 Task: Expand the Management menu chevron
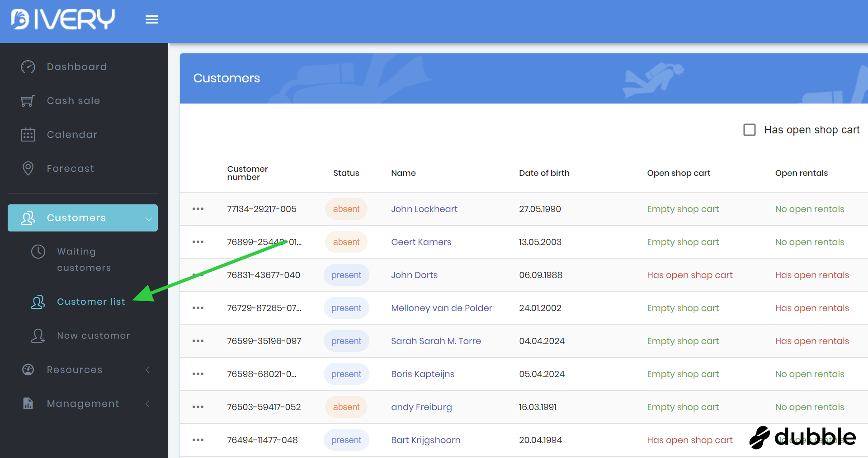pos(147,404)
